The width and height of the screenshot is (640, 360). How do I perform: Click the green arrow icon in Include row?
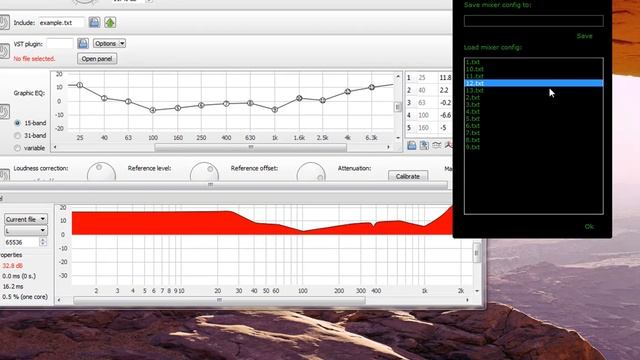point(110,22)
